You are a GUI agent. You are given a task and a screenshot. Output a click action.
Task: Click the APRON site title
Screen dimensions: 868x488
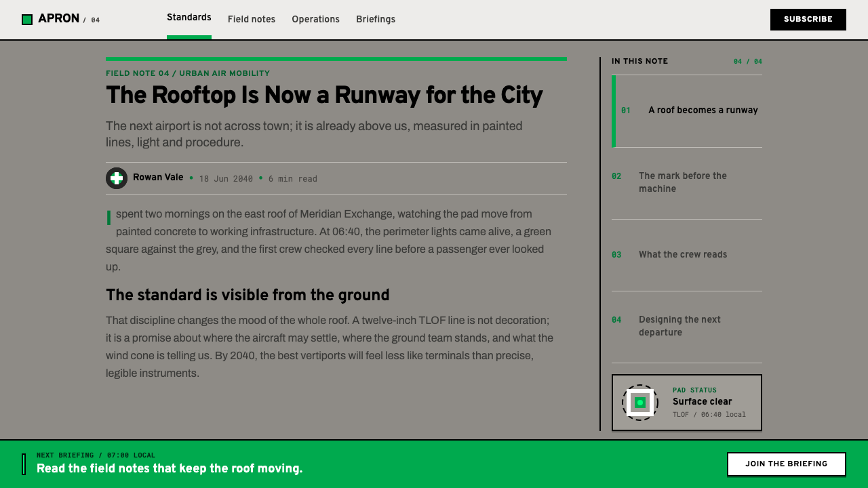point(59,19)
